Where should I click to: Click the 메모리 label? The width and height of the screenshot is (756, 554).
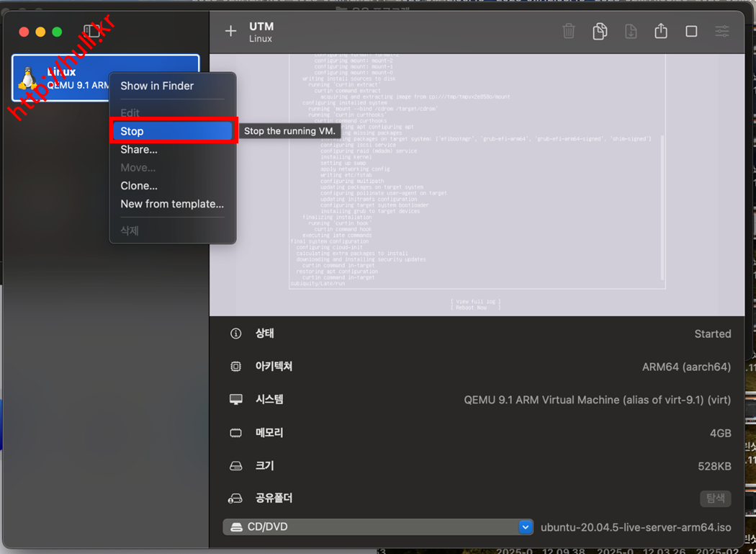click(269, 433)
